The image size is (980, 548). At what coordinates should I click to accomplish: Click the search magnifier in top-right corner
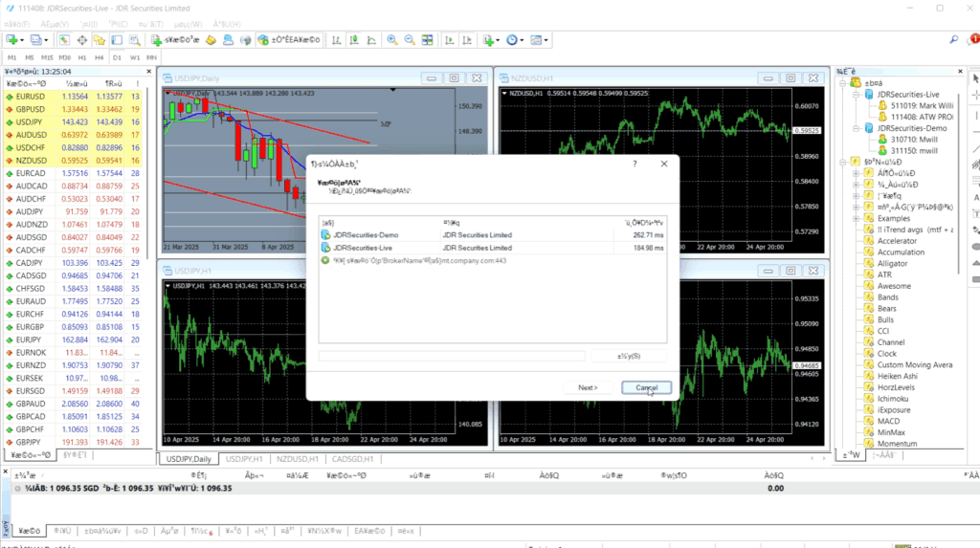954,40
